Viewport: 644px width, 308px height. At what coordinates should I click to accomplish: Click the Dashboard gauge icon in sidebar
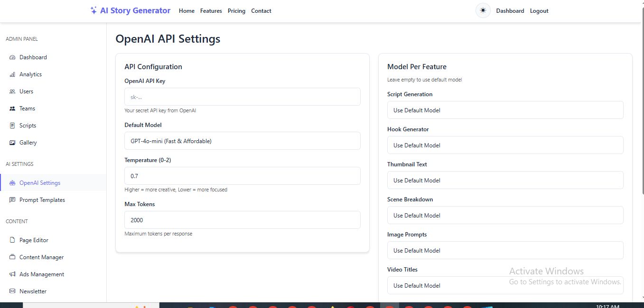click(12, 57)
